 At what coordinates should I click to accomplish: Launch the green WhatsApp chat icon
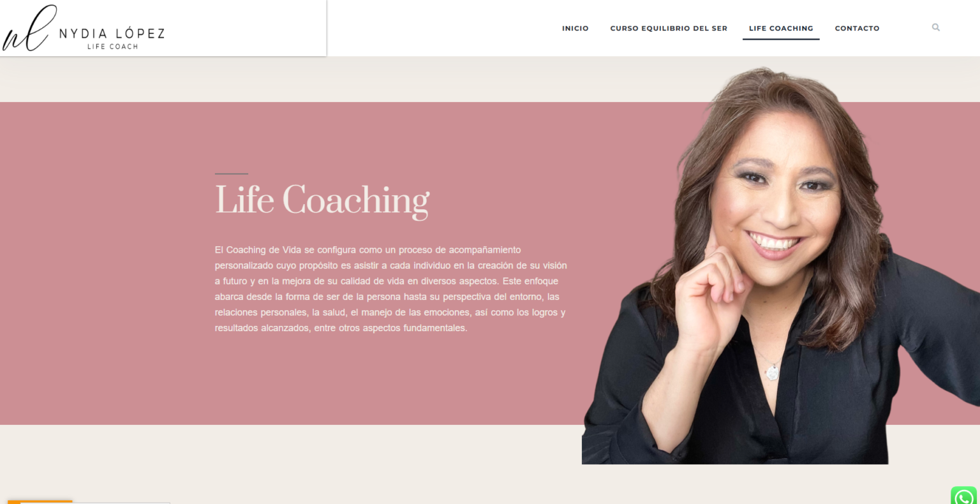pos(964,496)
